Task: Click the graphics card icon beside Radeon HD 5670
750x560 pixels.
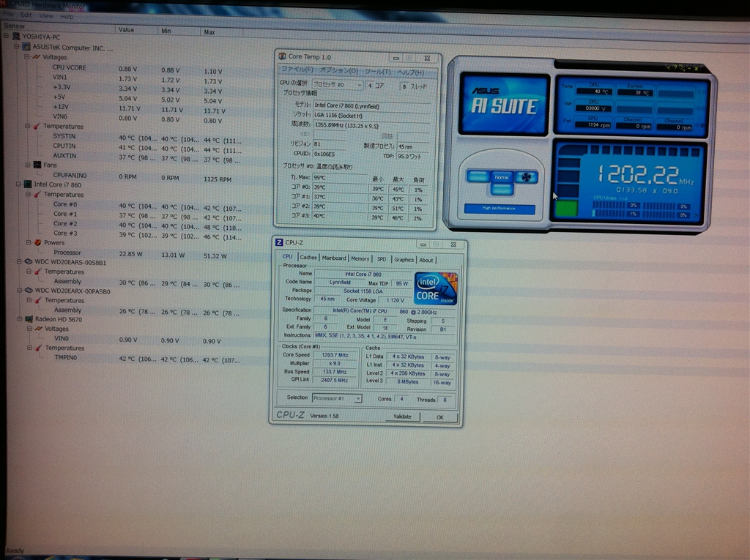Action: coord(29,319)
